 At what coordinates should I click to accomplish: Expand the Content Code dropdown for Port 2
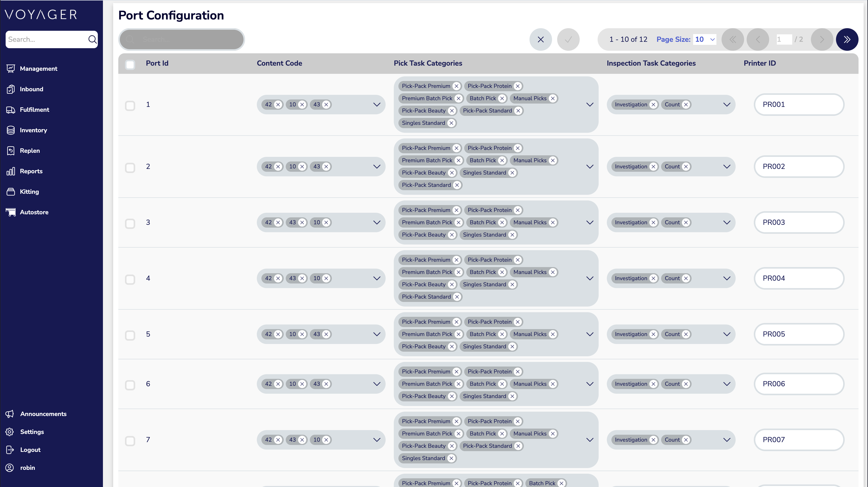[377, 166]
